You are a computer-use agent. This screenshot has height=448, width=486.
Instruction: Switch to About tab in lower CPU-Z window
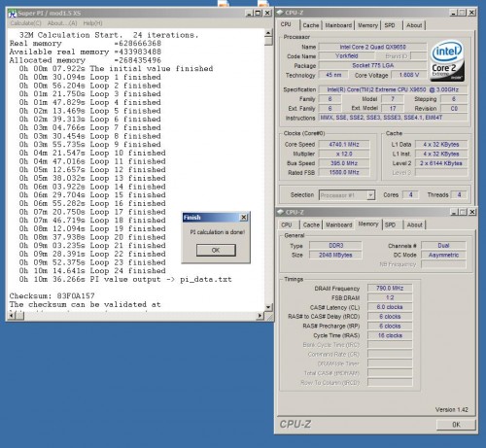click(414, 224)
